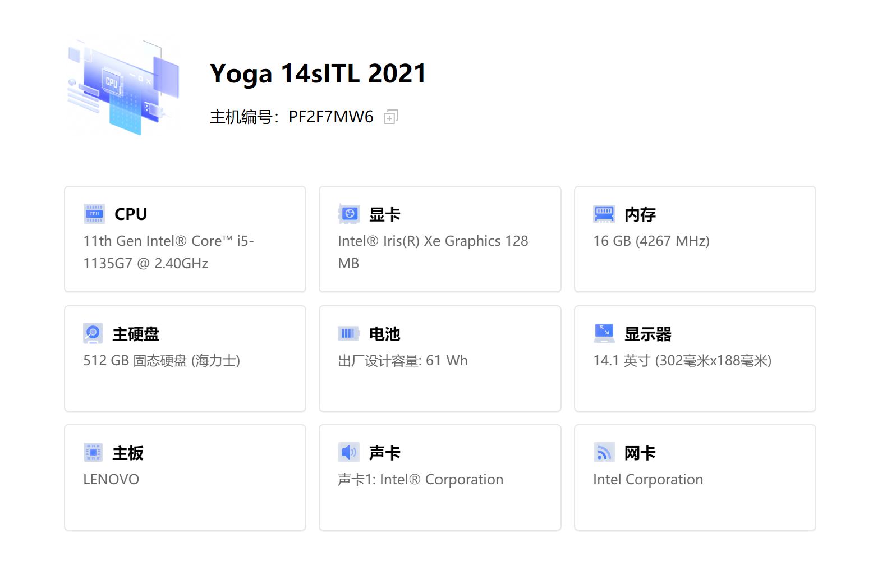Open the 网卡 network adapter icon
Image resolution: width=873 pixels, height=588 pixels.
[x=604, y=452]
